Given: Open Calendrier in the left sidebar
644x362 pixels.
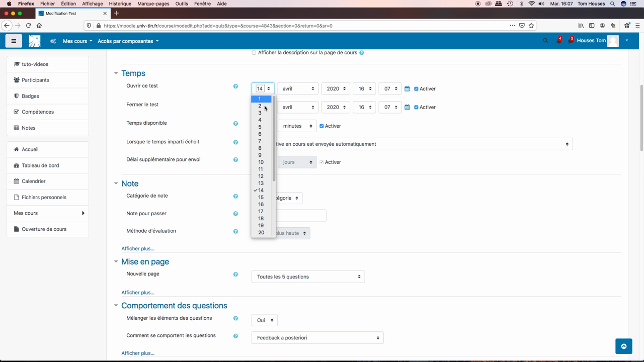Looking at the screenshot, I should 34,182.
